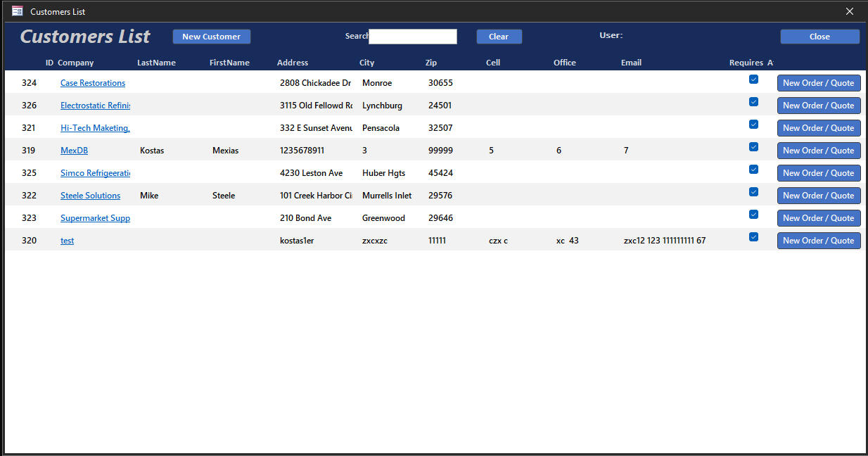Click New Order / Quote for Supermarket Supply

pos(818,218)
